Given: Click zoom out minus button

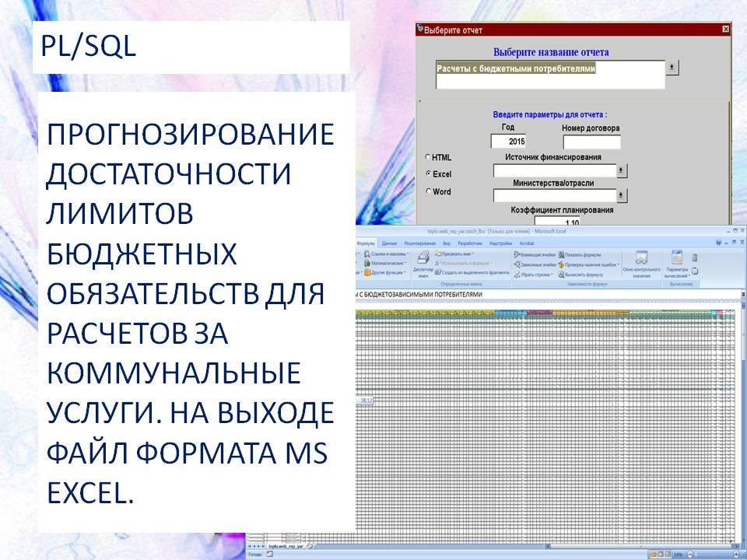Looking at the screenshot, I should [689, 555].
